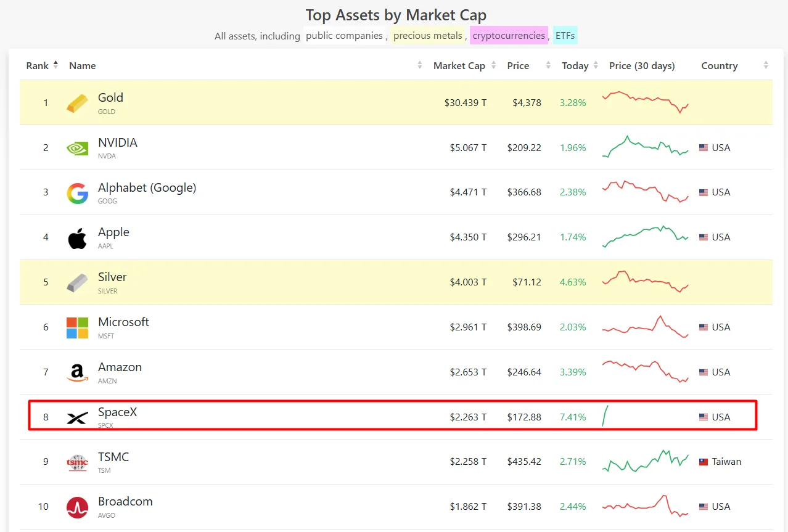Click the NVIDIA logo icon
Screen dimensions: 788x532
77,148
